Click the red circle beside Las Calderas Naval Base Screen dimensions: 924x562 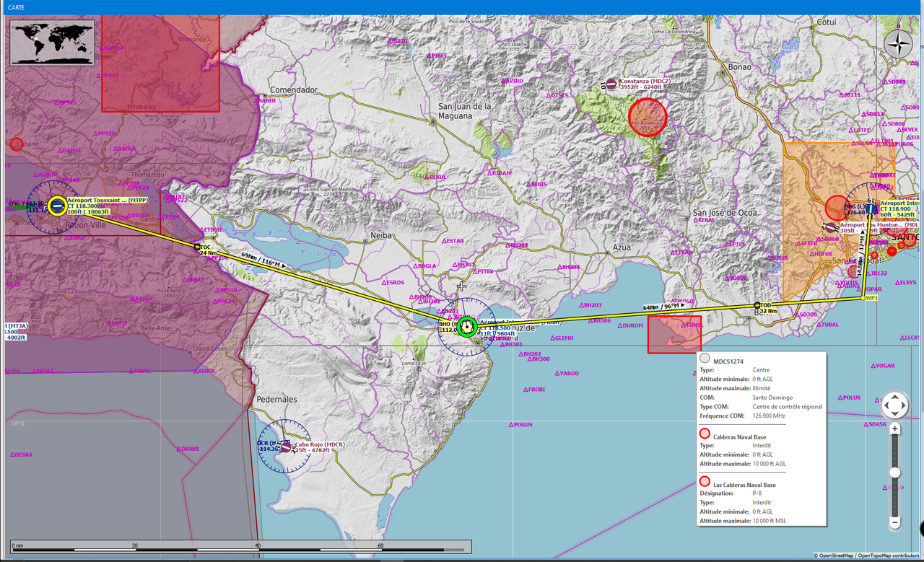coord(705,481)
